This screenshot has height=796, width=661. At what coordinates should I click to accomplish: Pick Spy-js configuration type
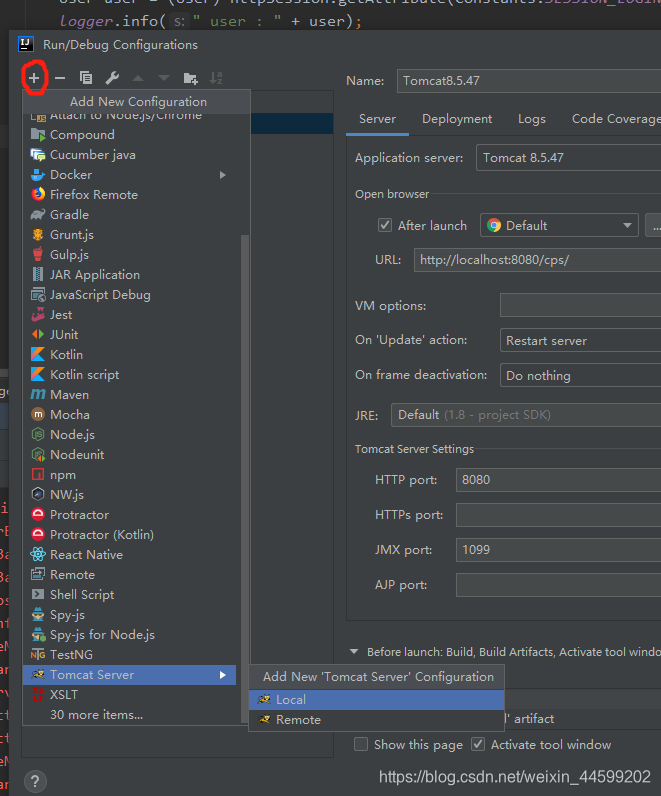[129, 615]
